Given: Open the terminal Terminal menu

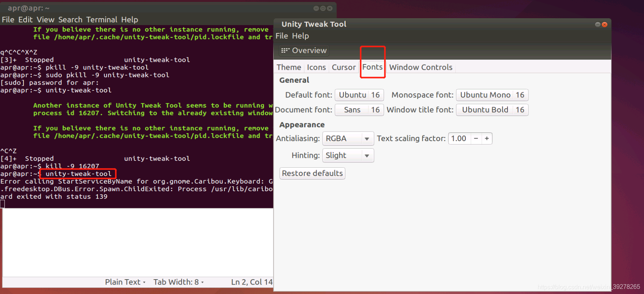Looking at the screenshot, I should click(x=102, y=20).
